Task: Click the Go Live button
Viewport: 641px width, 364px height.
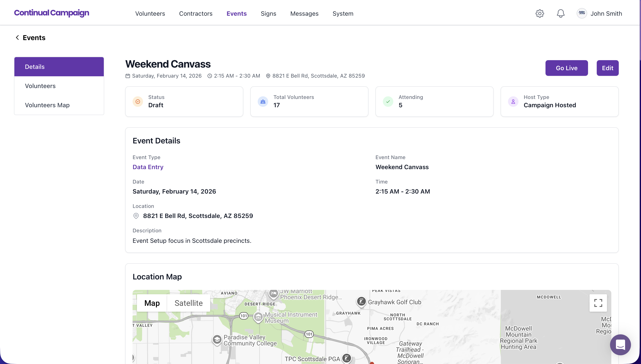Action: click(x=566, y=68)
